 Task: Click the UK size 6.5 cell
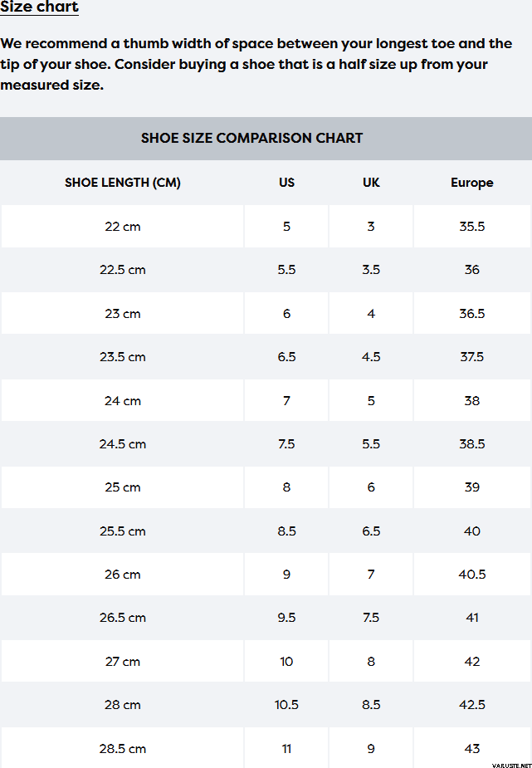(371, 531)
